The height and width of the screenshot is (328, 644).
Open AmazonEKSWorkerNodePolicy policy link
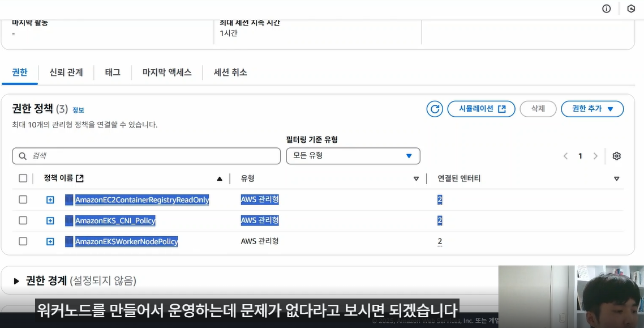coord(127,242)
